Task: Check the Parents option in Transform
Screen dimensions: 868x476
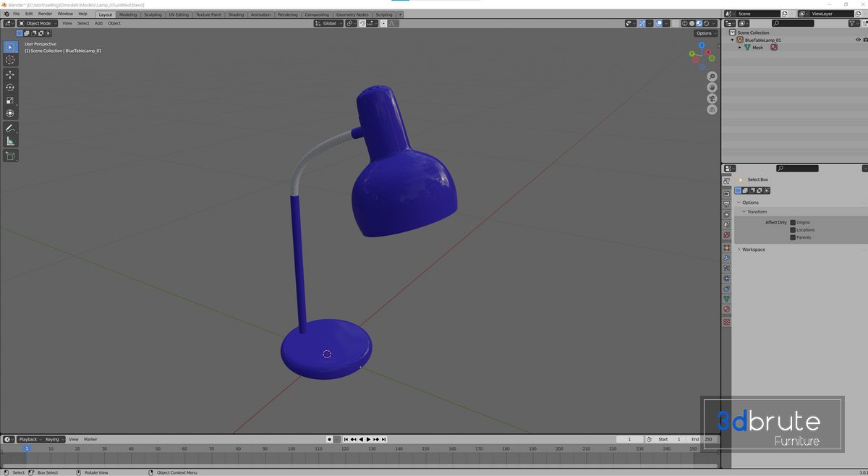Action: pos(793,237)
